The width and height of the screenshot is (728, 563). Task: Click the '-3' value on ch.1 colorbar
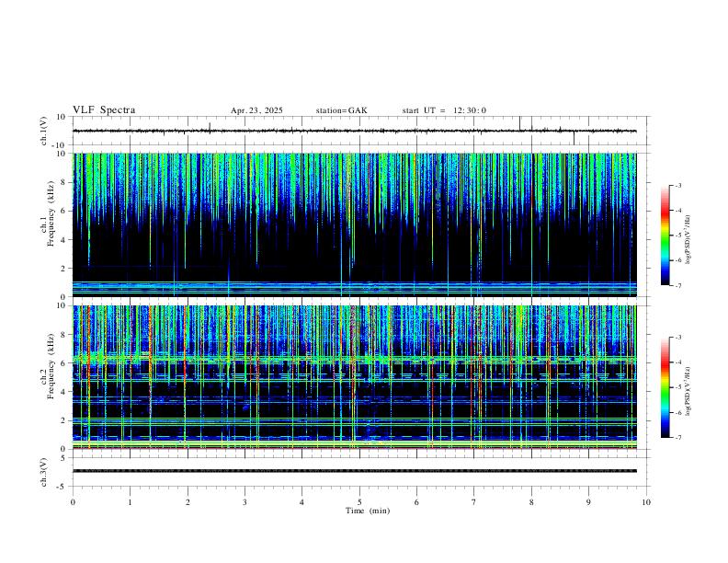(x=678, y=185)
